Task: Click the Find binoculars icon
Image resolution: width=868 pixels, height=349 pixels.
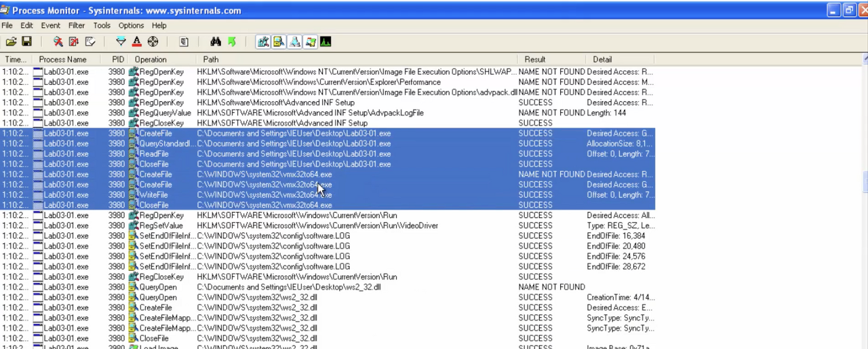Action: point(216,41)
